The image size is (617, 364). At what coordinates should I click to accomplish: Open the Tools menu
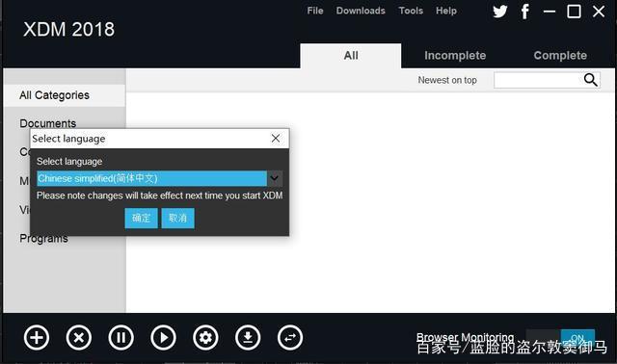click(411, 11)
